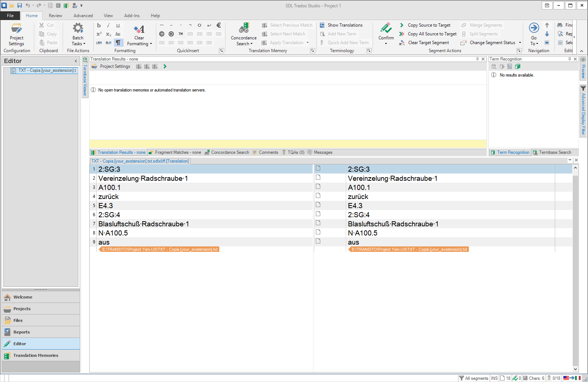This screenshot has width=588, height=382.
Task: Switch to the Add-Ins ribbon tab
Action: pyautogui.click(x=132, y=16)
